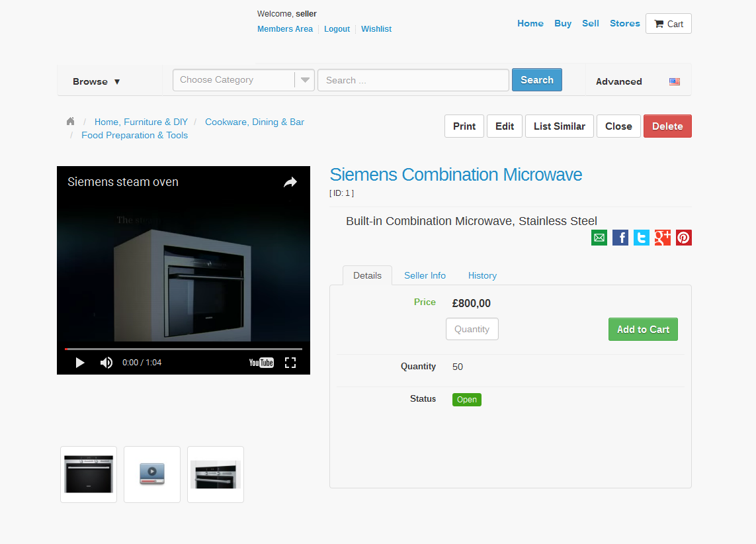Share listing on Google Plus
This screenshot has width=756, height=544.
click(663, 238)
